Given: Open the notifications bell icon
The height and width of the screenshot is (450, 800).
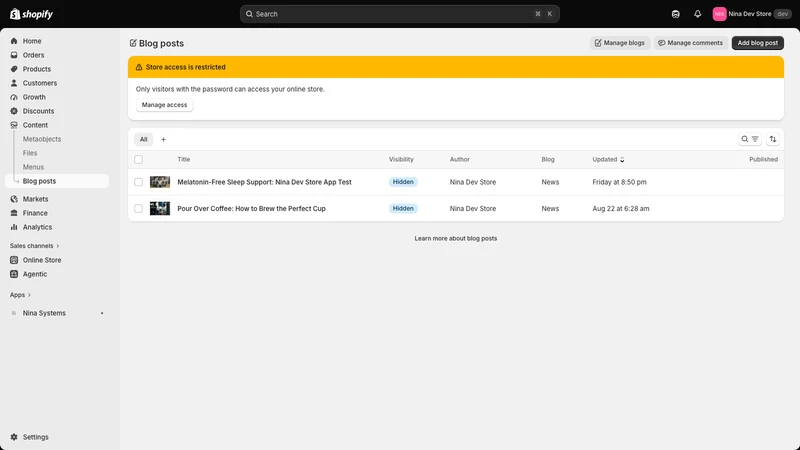Looking at the screenshot, I should pos(697,14).
